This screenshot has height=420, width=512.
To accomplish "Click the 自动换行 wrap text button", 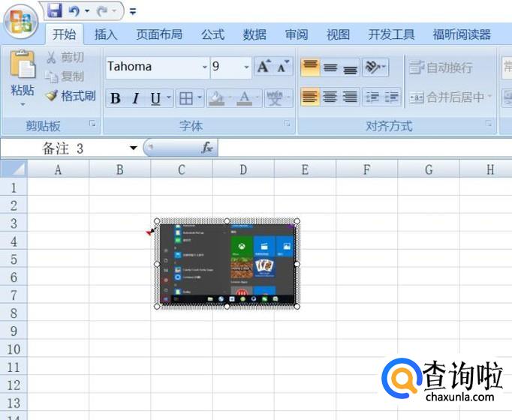I will click(441, 67).
